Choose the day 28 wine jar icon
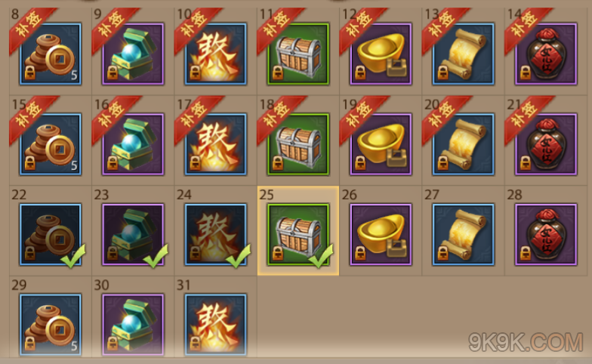 point(546,234)
